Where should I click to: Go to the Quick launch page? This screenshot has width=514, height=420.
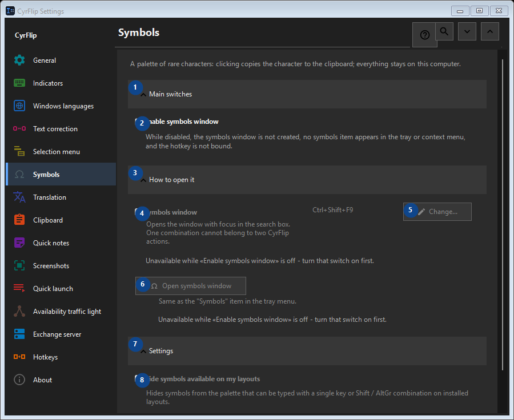[61, 289]
